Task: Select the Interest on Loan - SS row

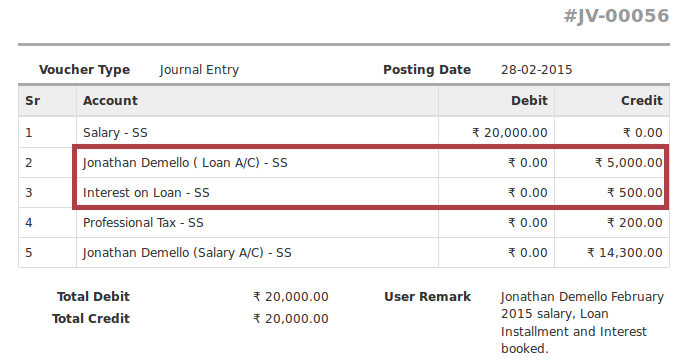Action: tap(344, 193)
